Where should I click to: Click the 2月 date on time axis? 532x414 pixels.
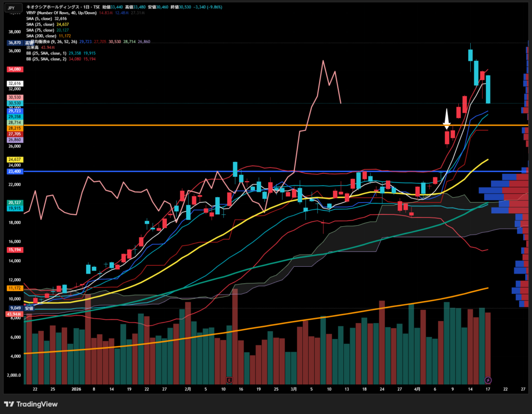[x=188, y=389]
